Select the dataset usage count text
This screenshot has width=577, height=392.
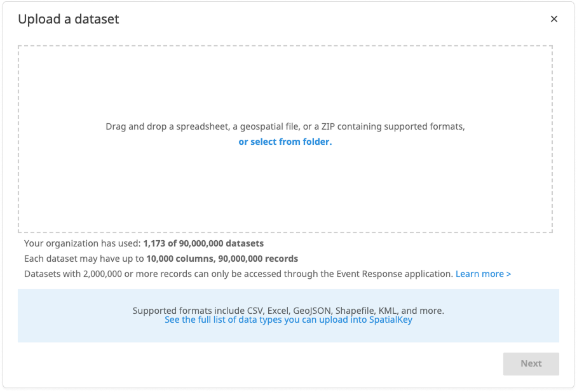click(143, 243)
